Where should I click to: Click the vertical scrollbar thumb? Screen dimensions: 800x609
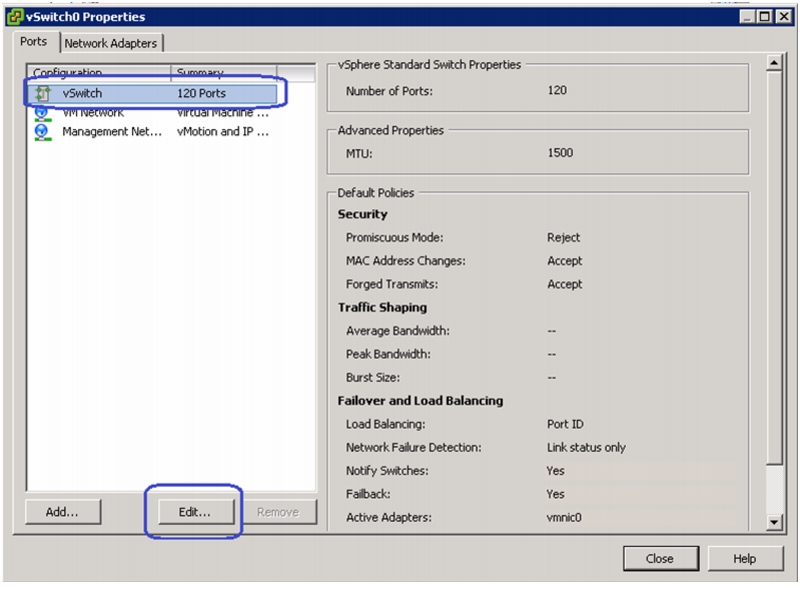click(774, 268)
